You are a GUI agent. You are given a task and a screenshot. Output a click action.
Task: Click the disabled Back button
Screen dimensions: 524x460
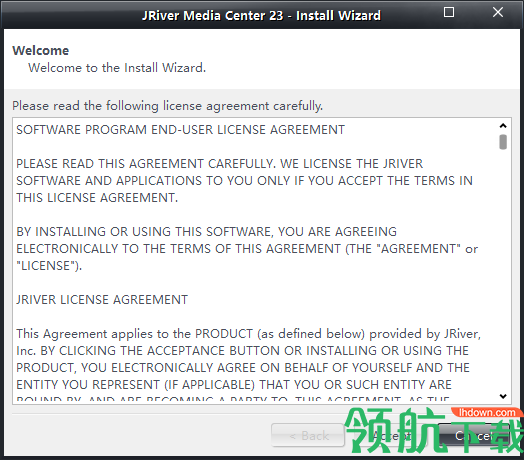tap(308, 435)
